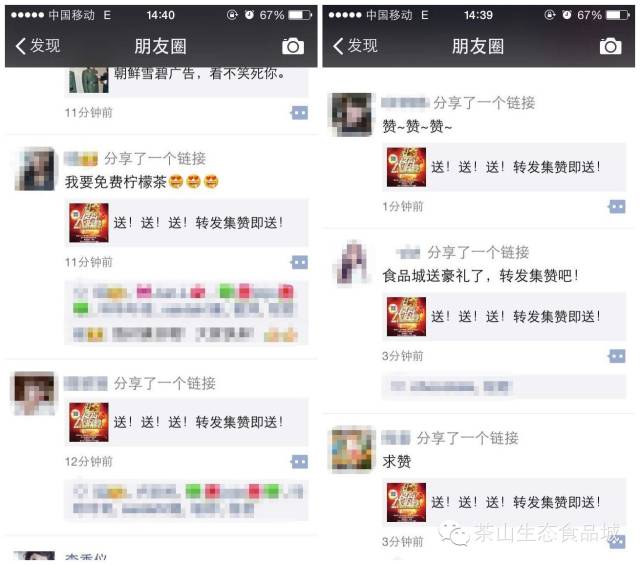The image size is (640, 565).
Task: Go back via '发现' in left phone
Action: [38, 46]
